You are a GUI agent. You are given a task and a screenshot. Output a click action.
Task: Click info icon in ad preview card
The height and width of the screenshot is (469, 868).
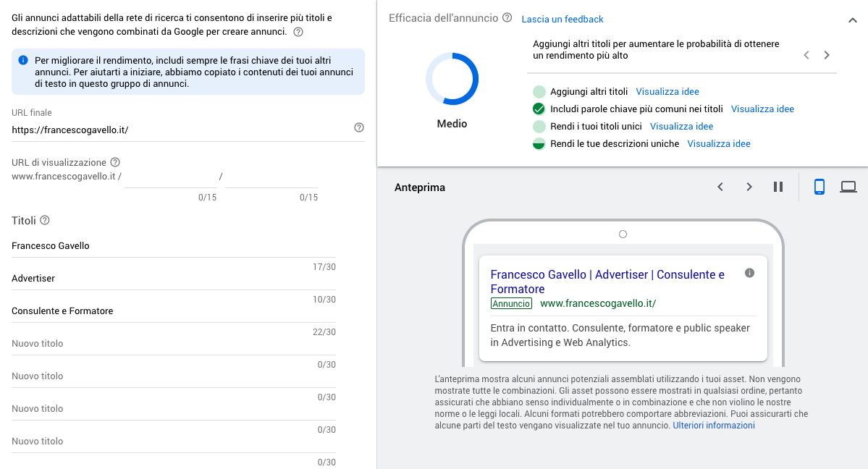[749, 273]
